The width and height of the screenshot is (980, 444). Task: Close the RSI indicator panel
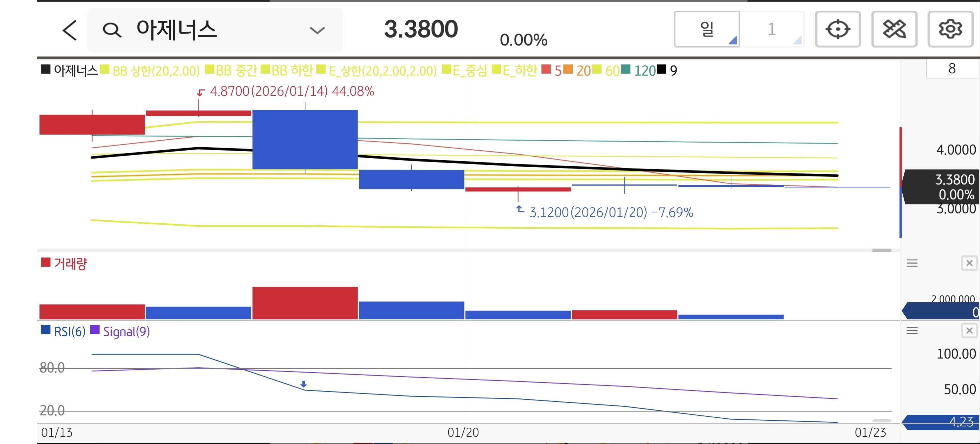pyautogui.click(x=969, y=331)
